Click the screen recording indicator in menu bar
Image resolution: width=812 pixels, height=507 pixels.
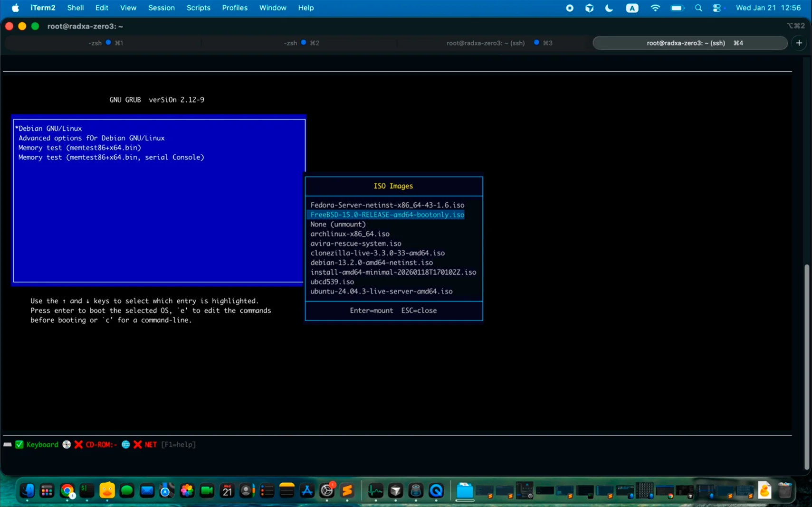tap(569, 8)
